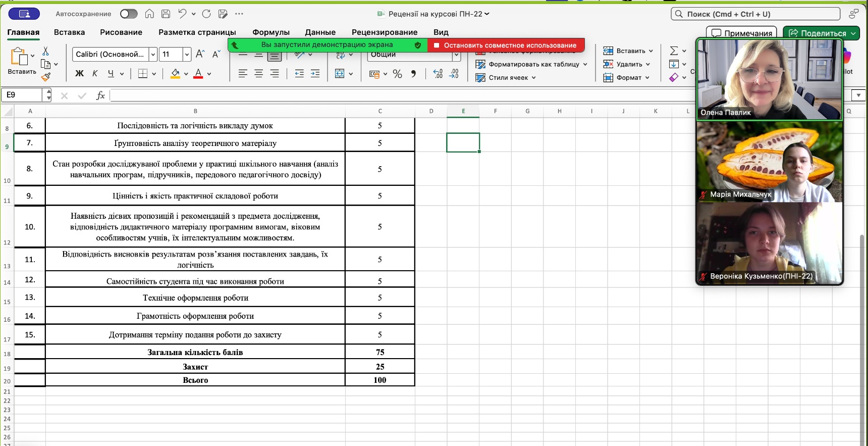This screenshot has width=868, height=446.
Task: Center-align text horizontally
Action: (x=259, y=74)
